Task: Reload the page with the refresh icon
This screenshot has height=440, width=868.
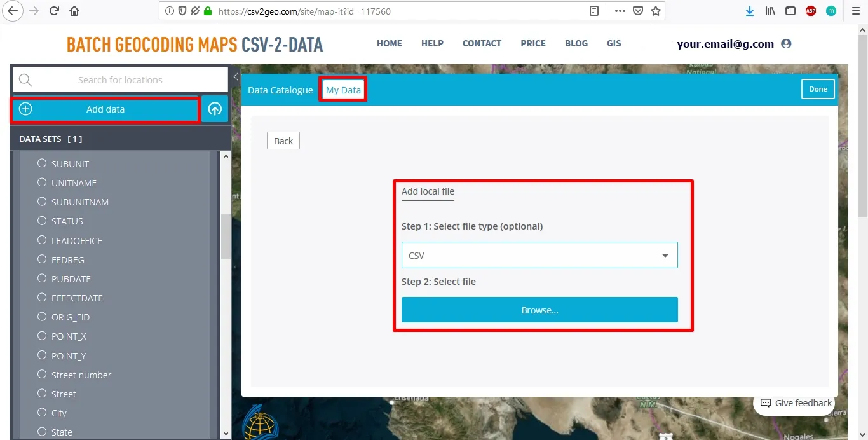Action: coord(54,11)
